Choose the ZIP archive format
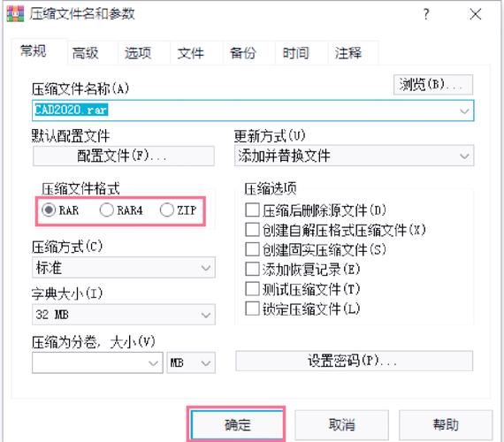This screenshot has width=504, height=442. click(167, 210)
